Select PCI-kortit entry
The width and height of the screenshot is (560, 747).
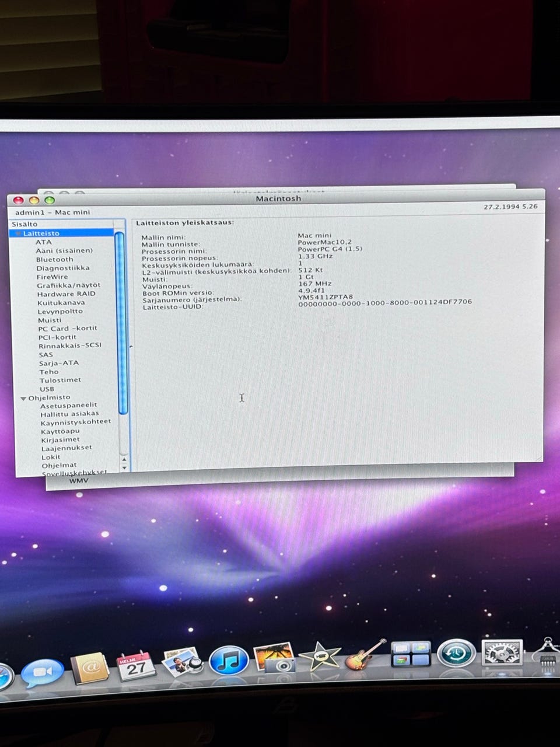[x=57, y=337]
